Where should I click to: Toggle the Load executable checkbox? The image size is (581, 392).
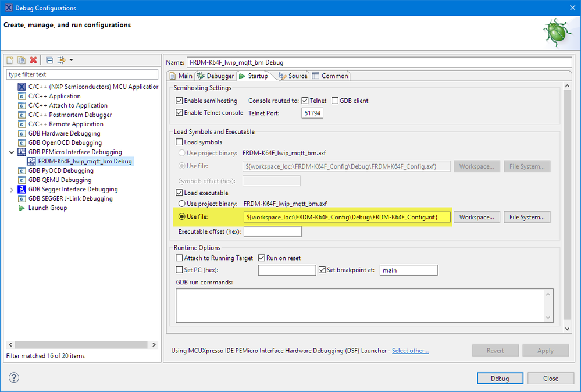point(179,193)
